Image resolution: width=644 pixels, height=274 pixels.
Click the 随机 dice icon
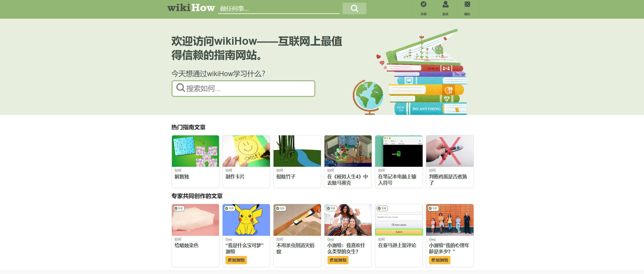tap(467, 8)
